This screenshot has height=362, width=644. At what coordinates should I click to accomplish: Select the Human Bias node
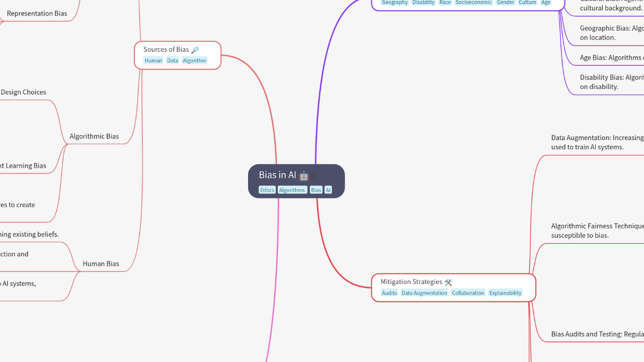point(101,263)
